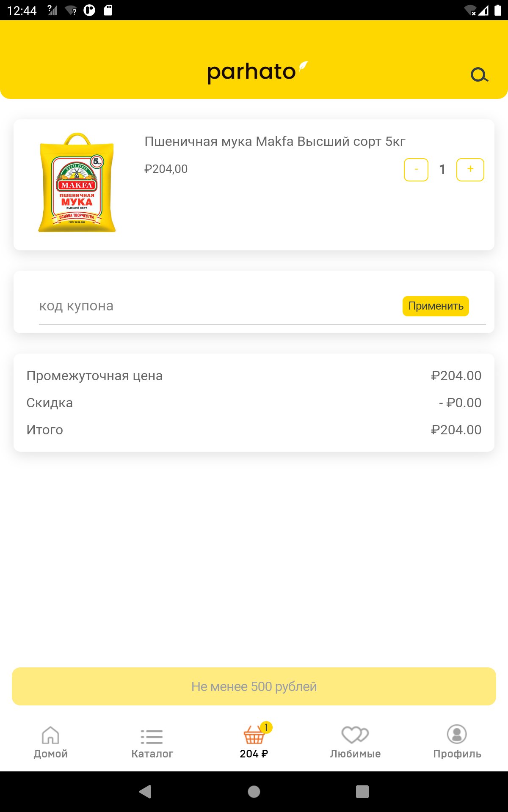Tap the Не менее 500 рублей button

254,686
